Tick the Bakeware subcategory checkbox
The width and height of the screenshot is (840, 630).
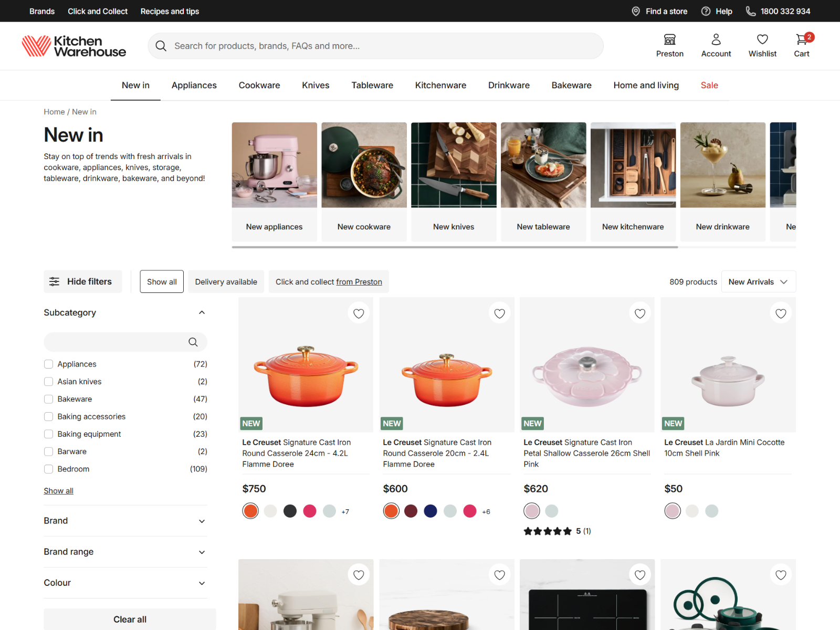[49, 399]
